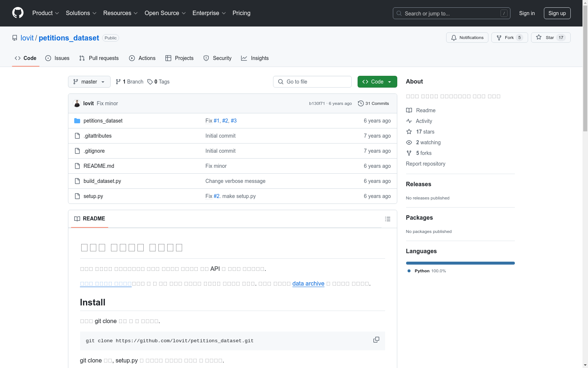Expand the Solutions menu

click(81, 13)
